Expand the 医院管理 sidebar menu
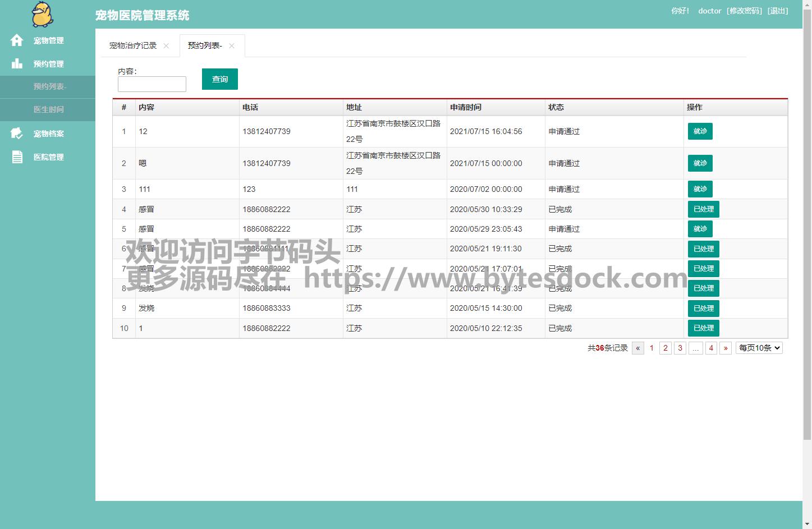The image size is (812, 529). pos(48,157)
